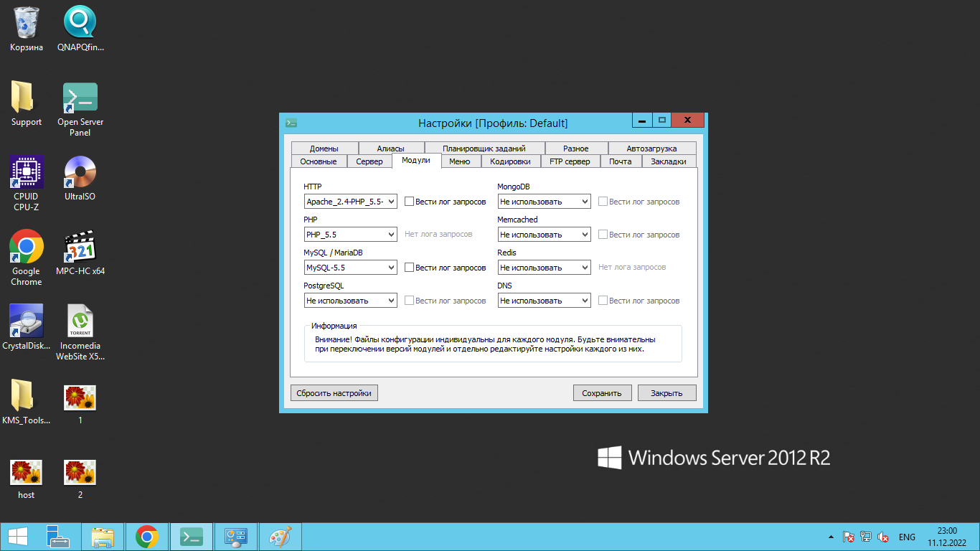Open the MPC-HC x64 desktop shortcut
Viewport: 980px width, 551px height.
tap(80, 248)
